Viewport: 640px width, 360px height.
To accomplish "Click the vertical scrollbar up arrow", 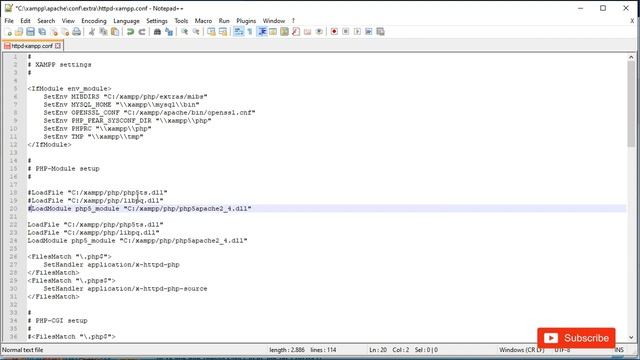I will click(631, 58).
